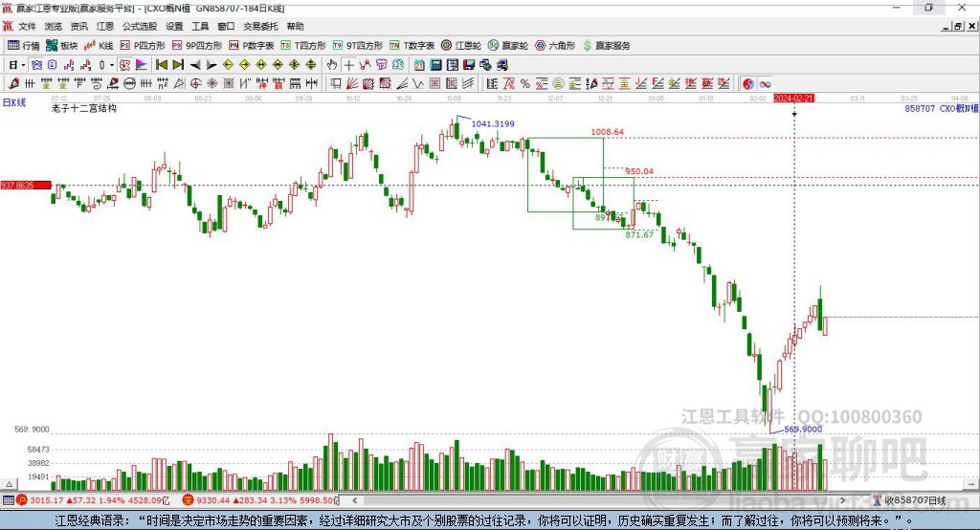The width and height of the screenshot is (980, 530).
Task: Click the 1008.64 red level label
Action: tap(607, 132)
